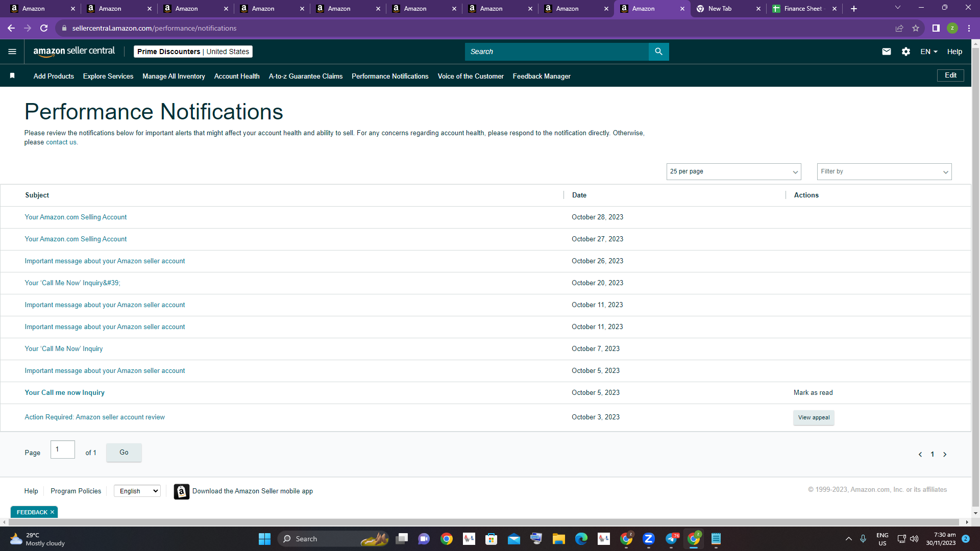The width and height of the screenshot is (980, 551).
Task: Open a new browser tab
Action: point(854,9)
